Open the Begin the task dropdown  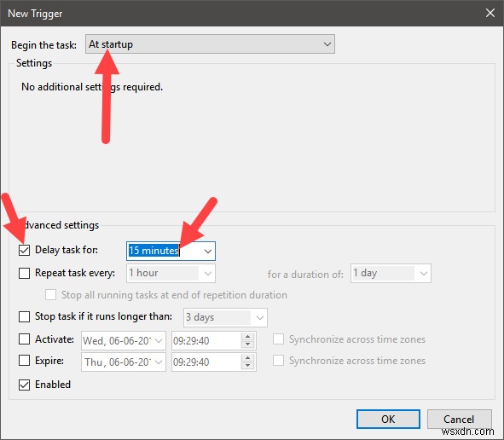click(210, 44)
